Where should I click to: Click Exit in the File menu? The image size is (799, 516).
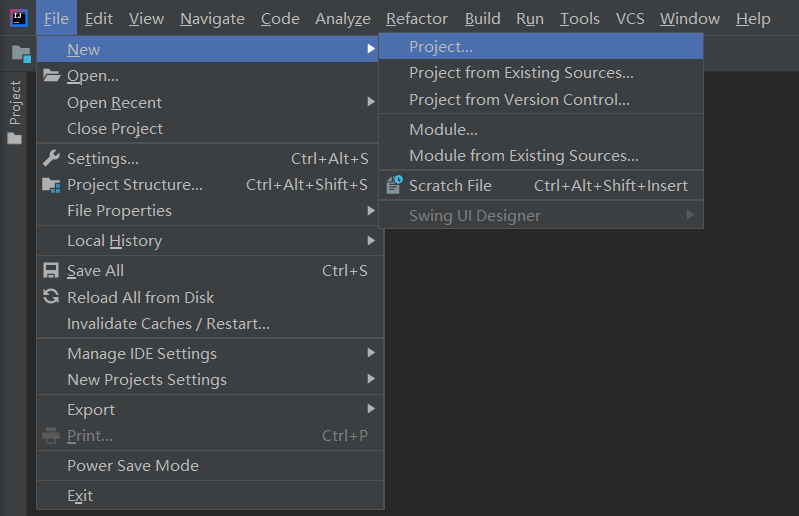click(x=80, y=496)
